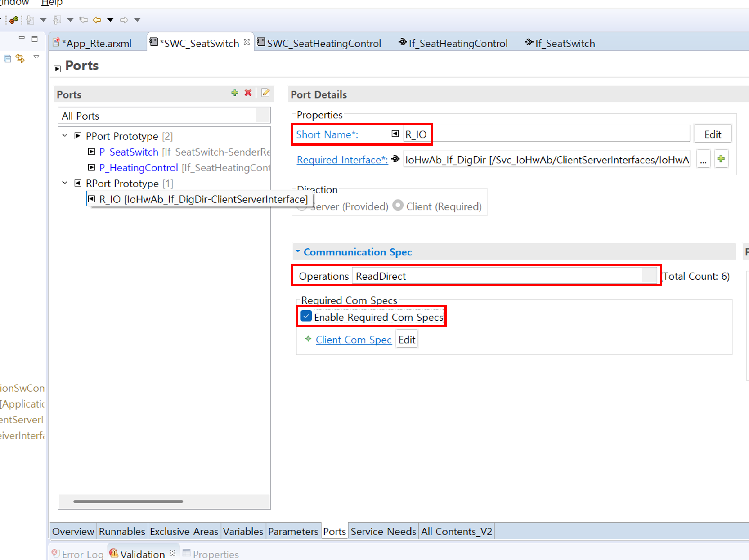Click the Short Name input field
Image resolution: width=749 pixels, height=560 pixels.
coord(546,134)
